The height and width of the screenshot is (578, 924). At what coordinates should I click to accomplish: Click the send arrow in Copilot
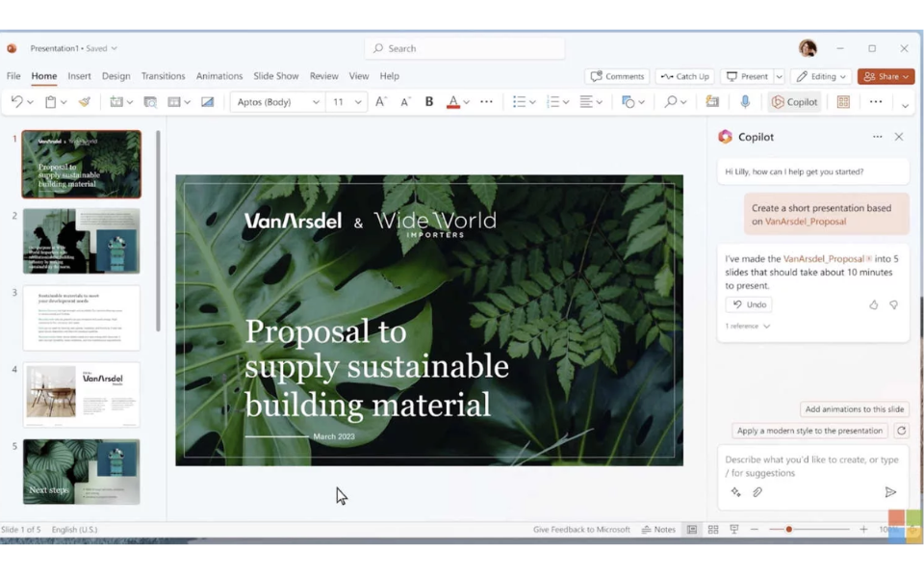pyautogui.click(x=890, y=492)
